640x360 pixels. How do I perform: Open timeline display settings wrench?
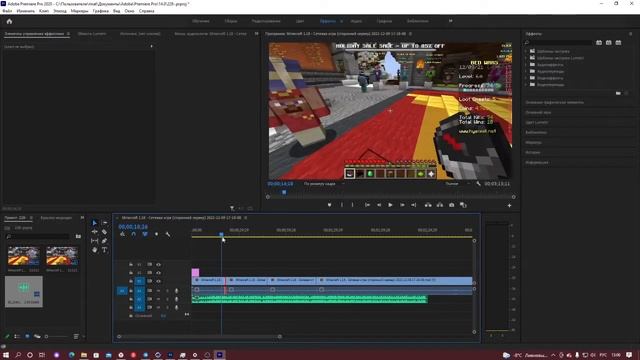point(168,234)
